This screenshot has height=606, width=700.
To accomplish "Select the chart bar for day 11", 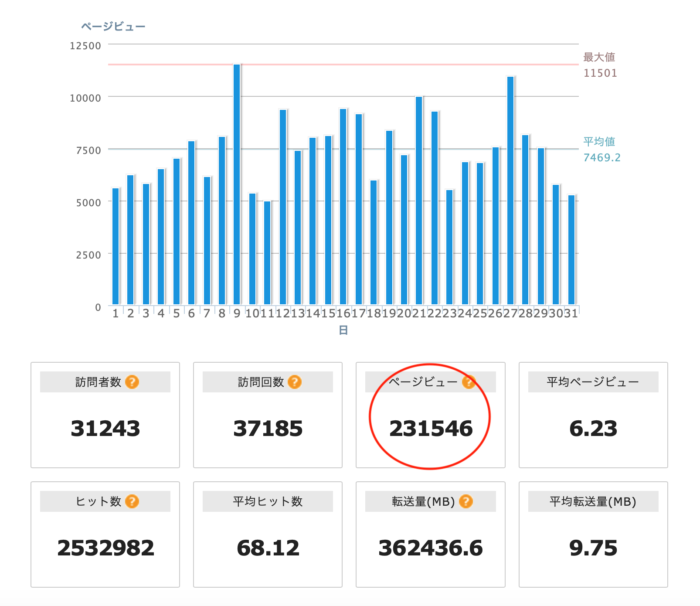I will point(267,253).
